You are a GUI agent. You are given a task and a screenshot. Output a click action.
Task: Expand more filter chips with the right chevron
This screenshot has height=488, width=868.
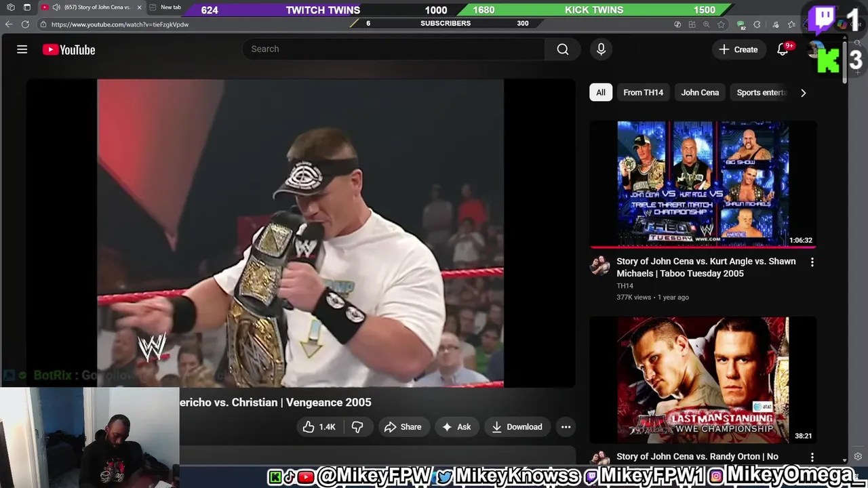coord(804,93)
